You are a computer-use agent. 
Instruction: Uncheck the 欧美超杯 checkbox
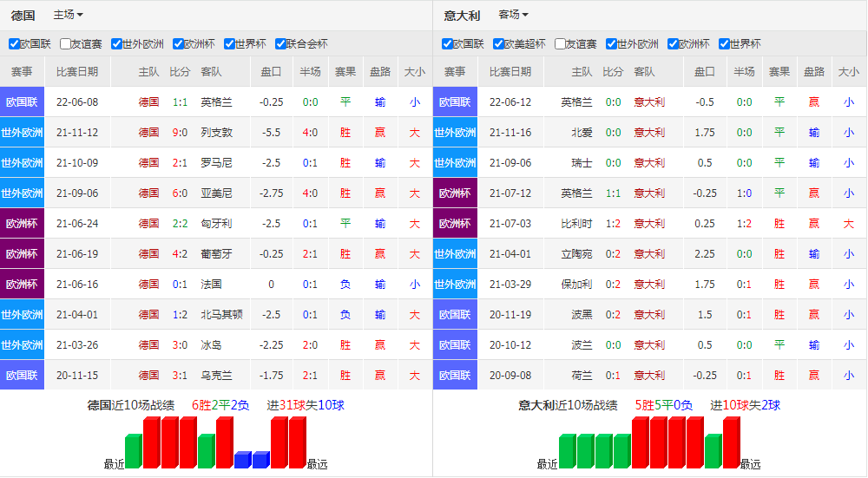(498, 43)
